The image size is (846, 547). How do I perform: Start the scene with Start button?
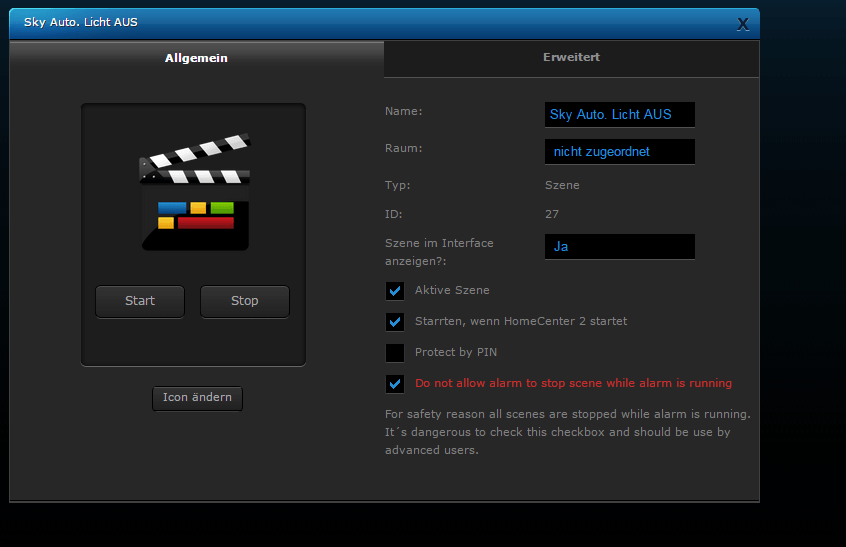click(140, 301)
